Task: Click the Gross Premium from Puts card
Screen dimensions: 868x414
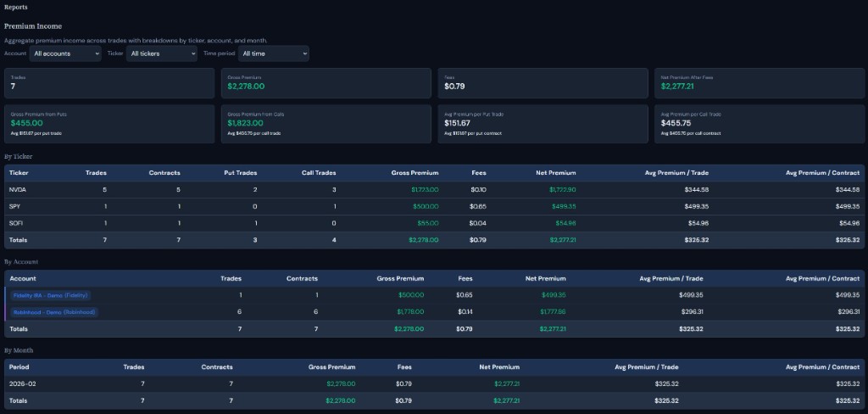Action: (x=109, y=121)
